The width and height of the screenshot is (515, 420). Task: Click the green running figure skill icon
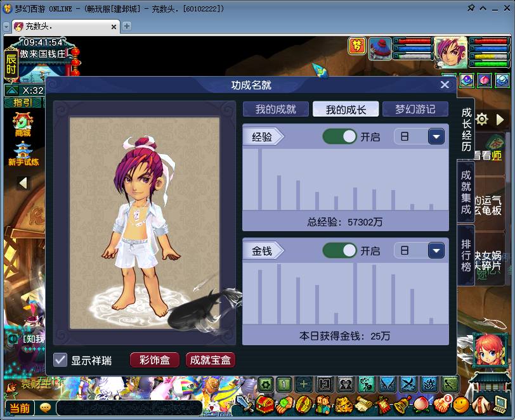coord(449,384)
